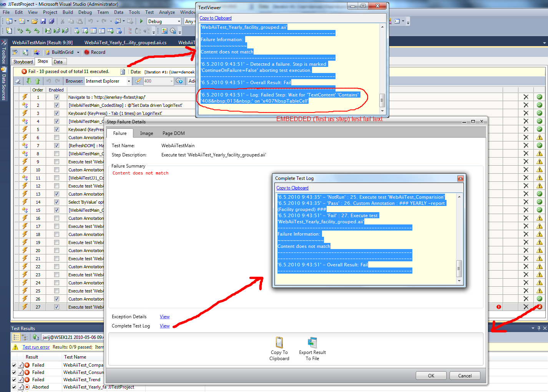The width and height of the screenshot is (548, 392).
Task: Open the Tools menu
Action: click(x=134, y=12)
